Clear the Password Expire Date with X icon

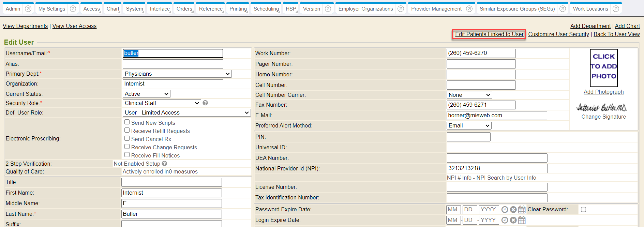pos(513,210)
